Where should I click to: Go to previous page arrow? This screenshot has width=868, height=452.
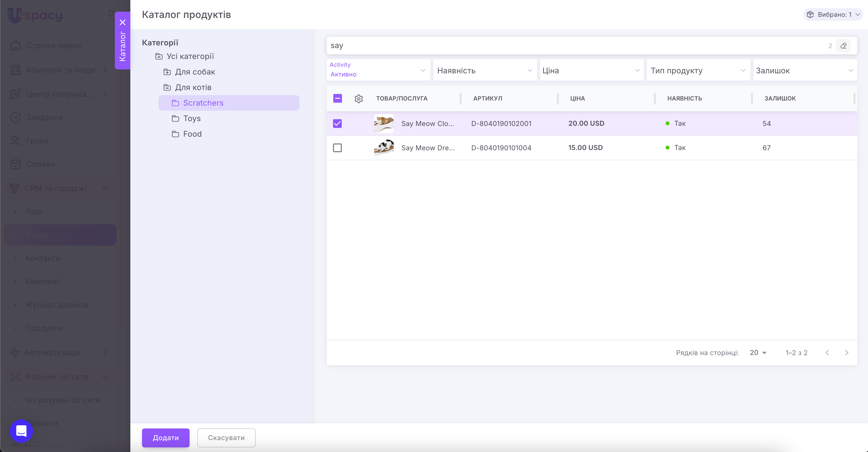coord(827,352)
